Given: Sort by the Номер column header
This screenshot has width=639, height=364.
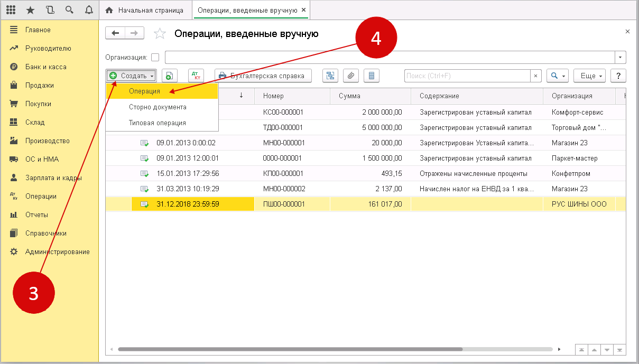Looking at the screenshot, I should pyautogui.click(x=293, y=96).
